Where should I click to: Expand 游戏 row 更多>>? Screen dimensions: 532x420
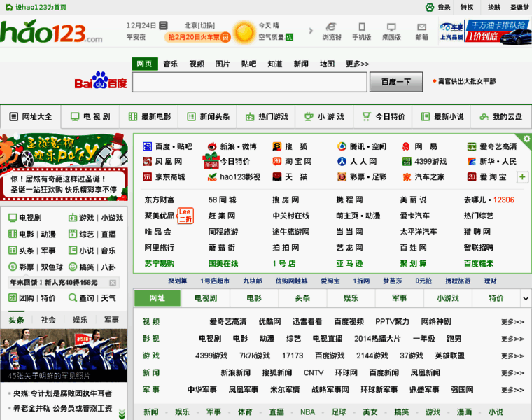512,356
